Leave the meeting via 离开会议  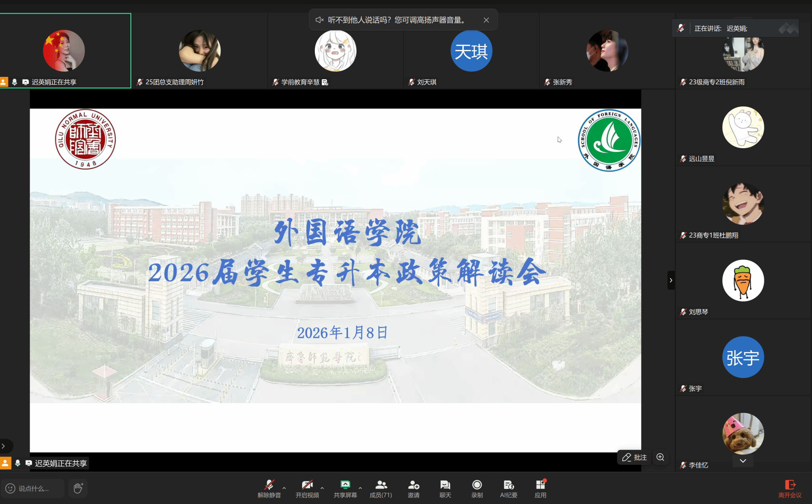[790, 489]
